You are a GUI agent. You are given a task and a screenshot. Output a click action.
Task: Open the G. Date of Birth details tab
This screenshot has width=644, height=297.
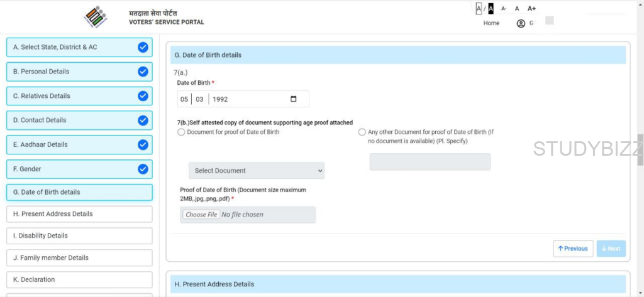click(x=79, y=192)
